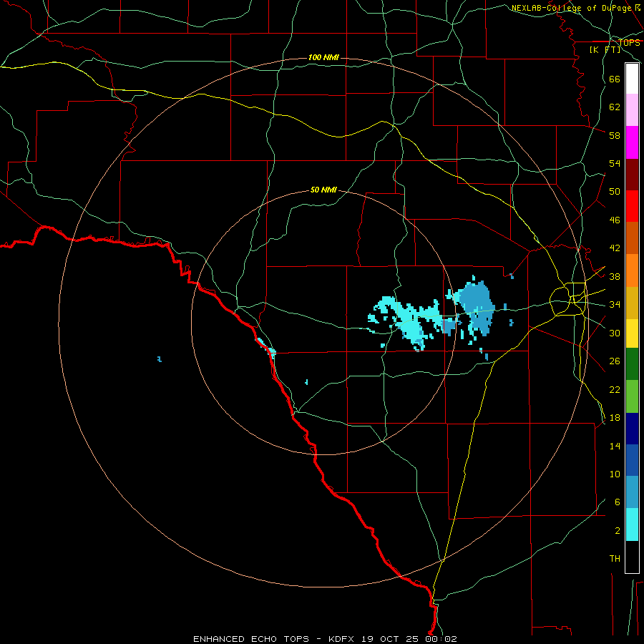
Task: Click the "18" legend value
Action: pos(615,418)
